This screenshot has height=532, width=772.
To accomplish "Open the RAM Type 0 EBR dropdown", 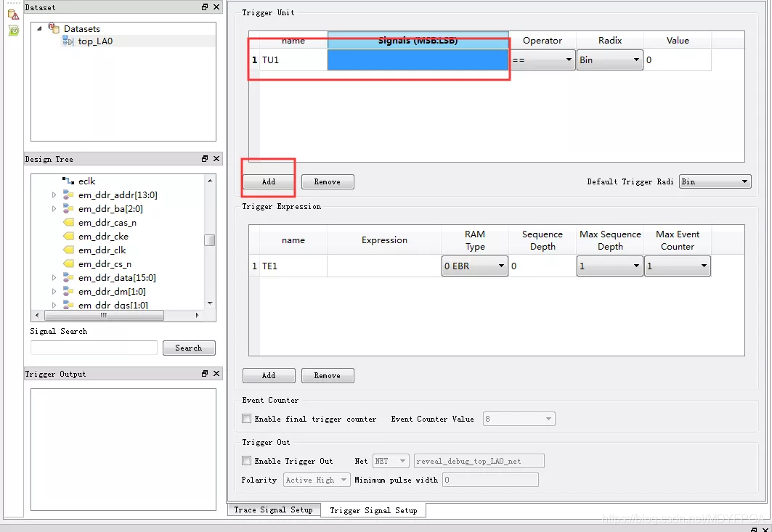I will [x=475, y=266].
